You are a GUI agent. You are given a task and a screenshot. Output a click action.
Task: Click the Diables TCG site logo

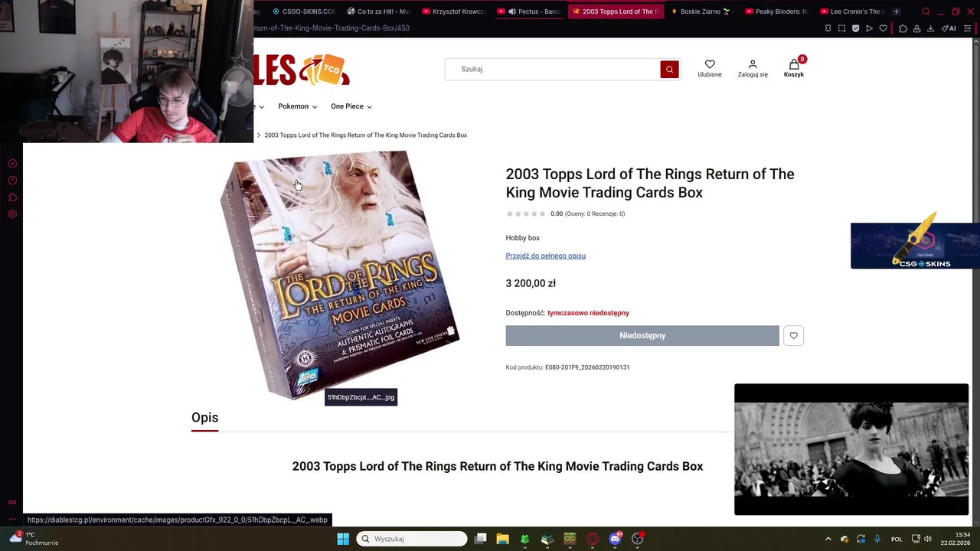[302, 69]
